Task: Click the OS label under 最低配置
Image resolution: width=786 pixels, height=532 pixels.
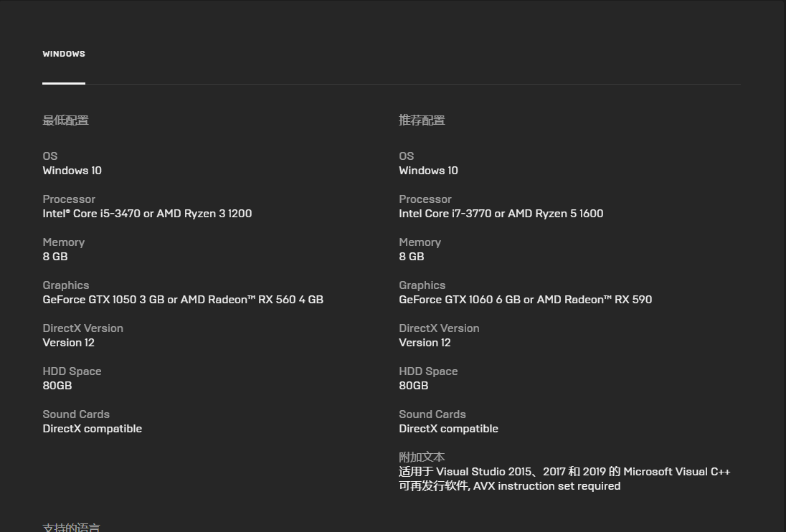Action: 50,156
